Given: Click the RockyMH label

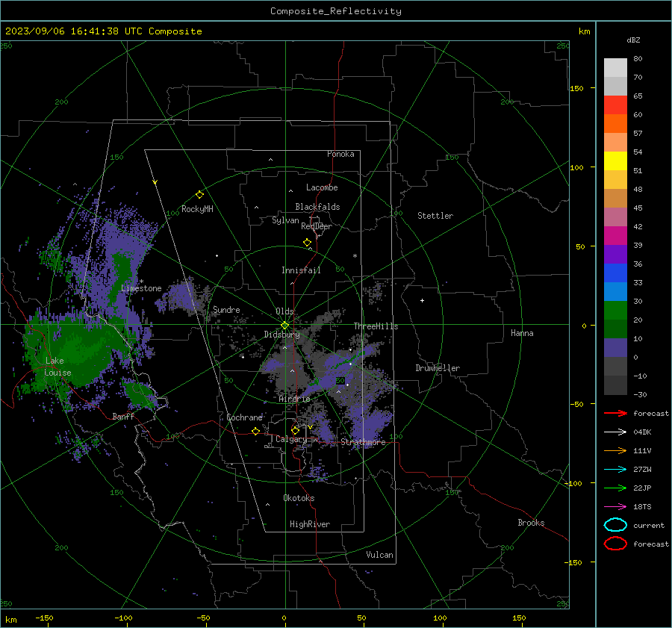Looking at the screenshot, I should 197,209.
